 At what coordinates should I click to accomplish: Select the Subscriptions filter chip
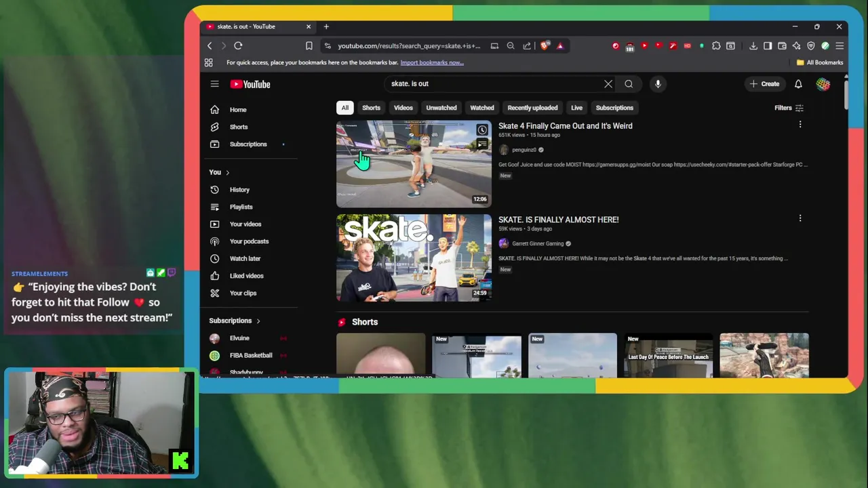pyautogui.click(x=614, y=108)
